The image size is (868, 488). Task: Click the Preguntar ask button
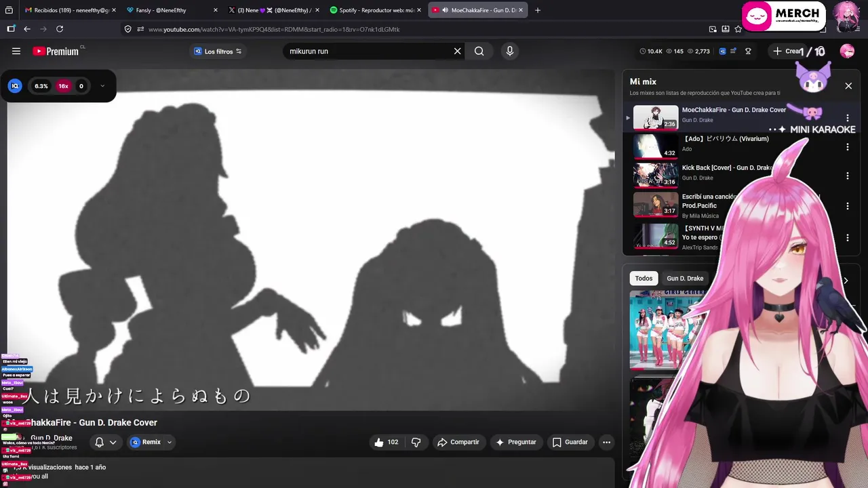click(515, 442)
